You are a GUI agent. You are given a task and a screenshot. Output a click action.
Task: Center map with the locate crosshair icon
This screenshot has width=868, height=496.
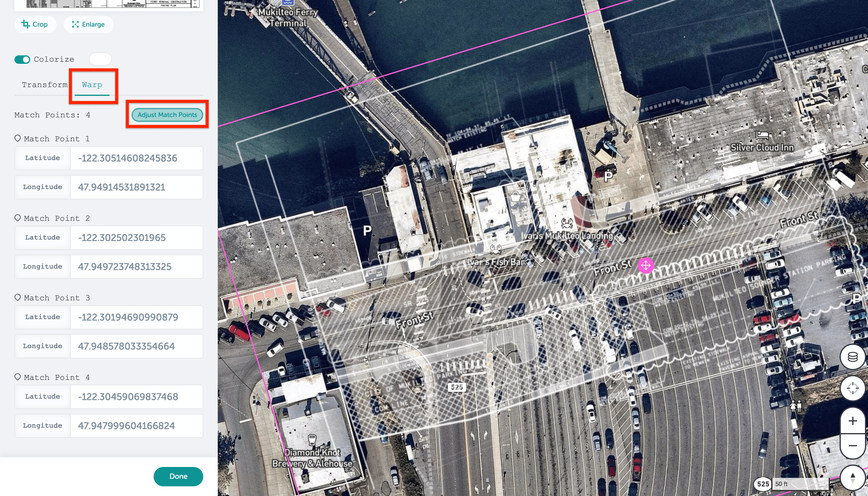852,388
